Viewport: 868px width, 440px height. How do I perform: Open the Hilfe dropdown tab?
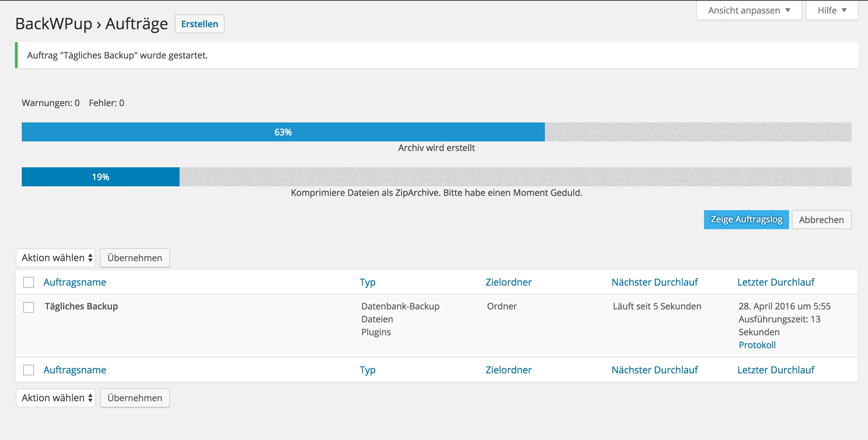pos(832,11)
